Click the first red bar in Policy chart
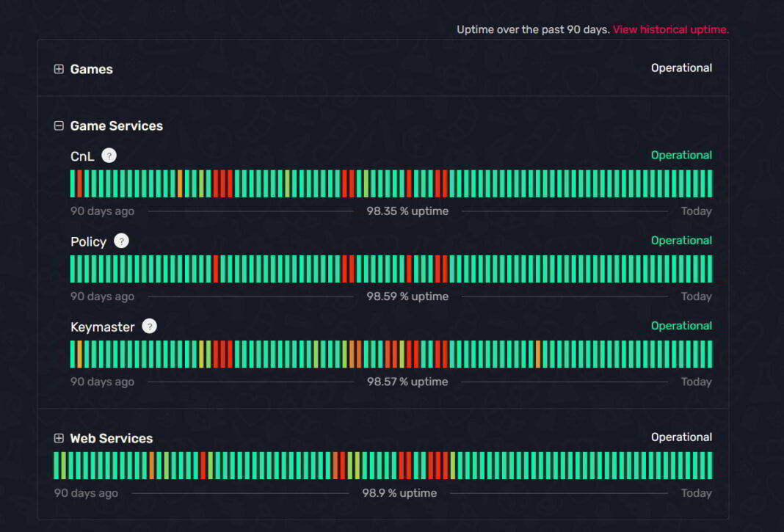 216,269
